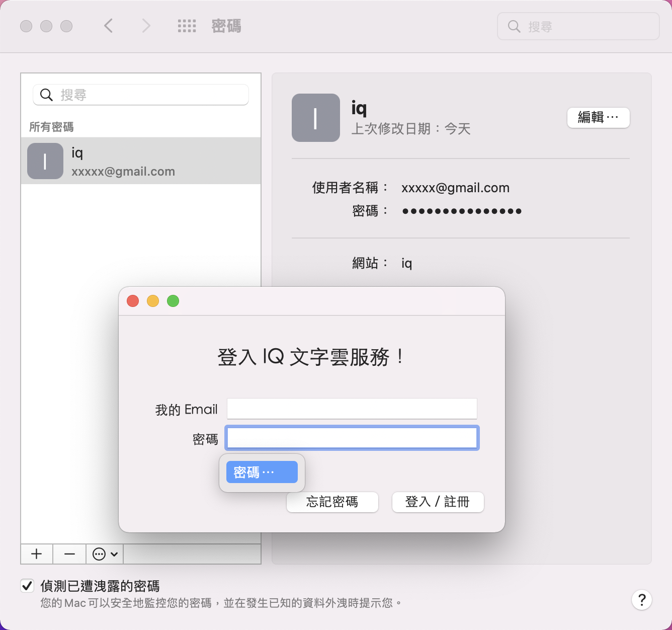This screenshot has height=630, width=672.
Task: Open the ellipsis more-actions dropdown
Action: coord(105,554)
